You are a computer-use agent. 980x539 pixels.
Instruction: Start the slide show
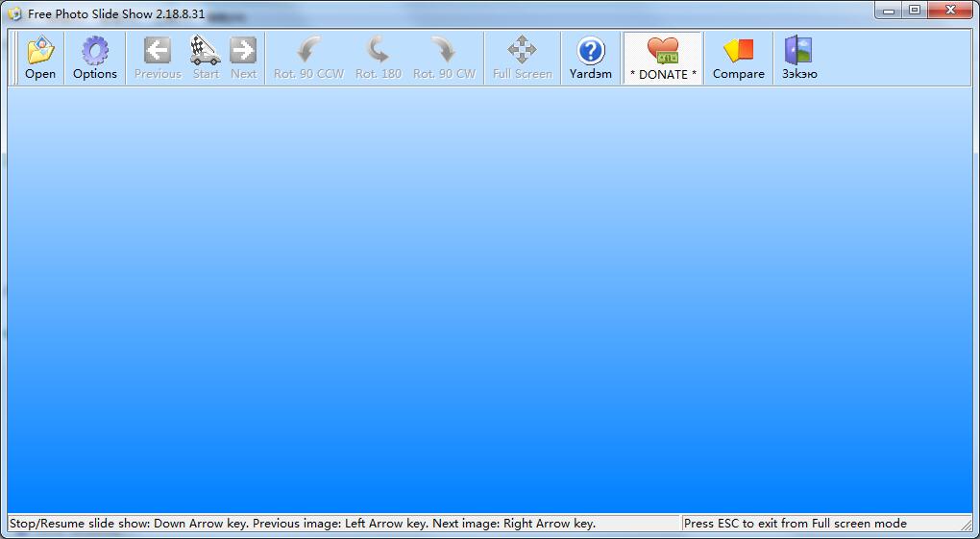click(206, 59)
